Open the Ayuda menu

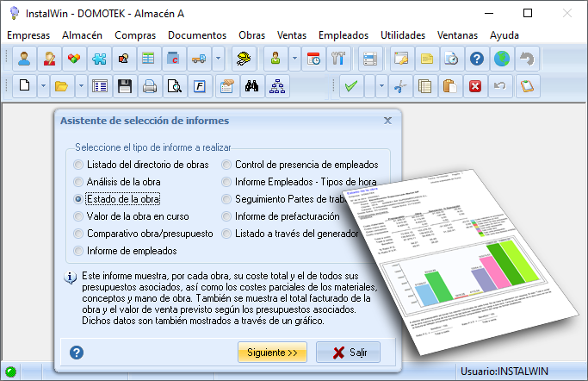click(504, 35)
